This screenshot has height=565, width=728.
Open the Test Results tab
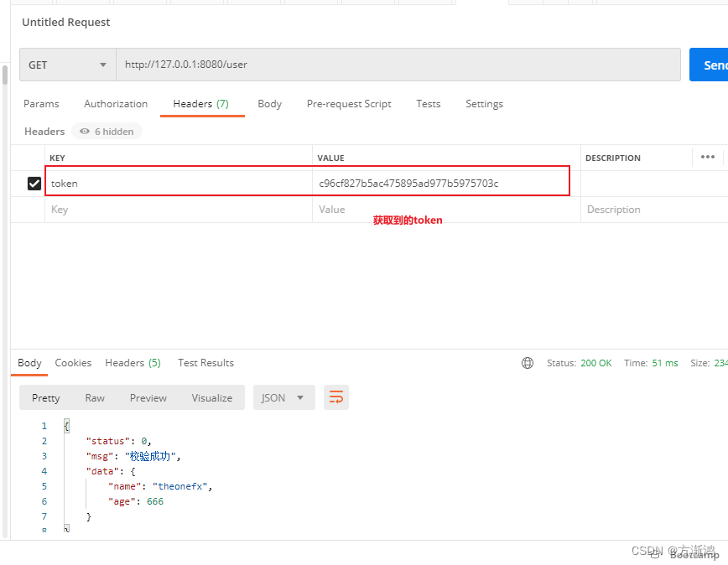coord(205,363)
